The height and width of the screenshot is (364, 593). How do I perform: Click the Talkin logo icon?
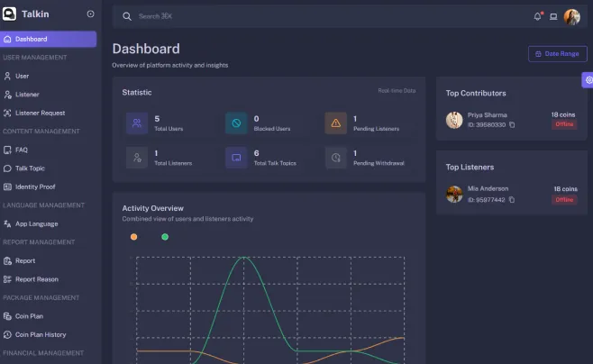tap(9, 14)
